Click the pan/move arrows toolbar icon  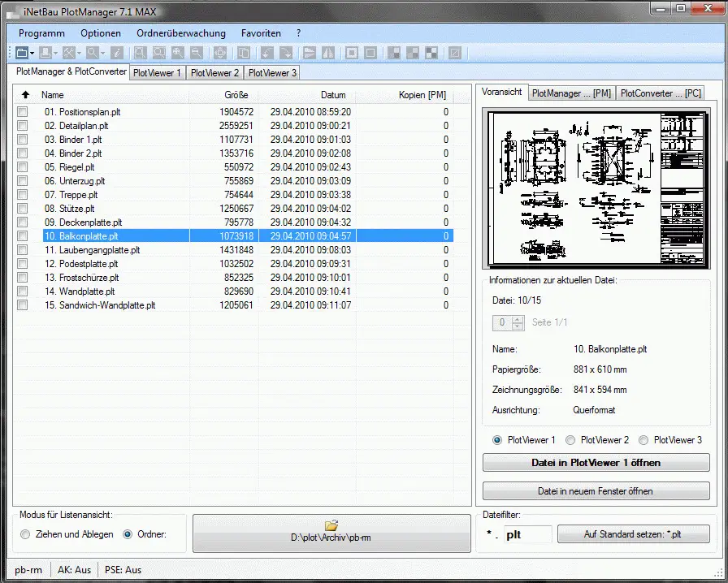click(220, 53)
